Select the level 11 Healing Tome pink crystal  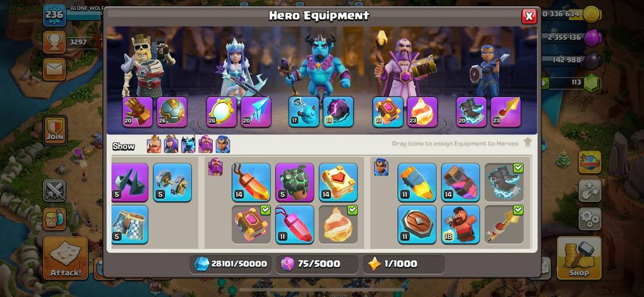tap(294, 224)
